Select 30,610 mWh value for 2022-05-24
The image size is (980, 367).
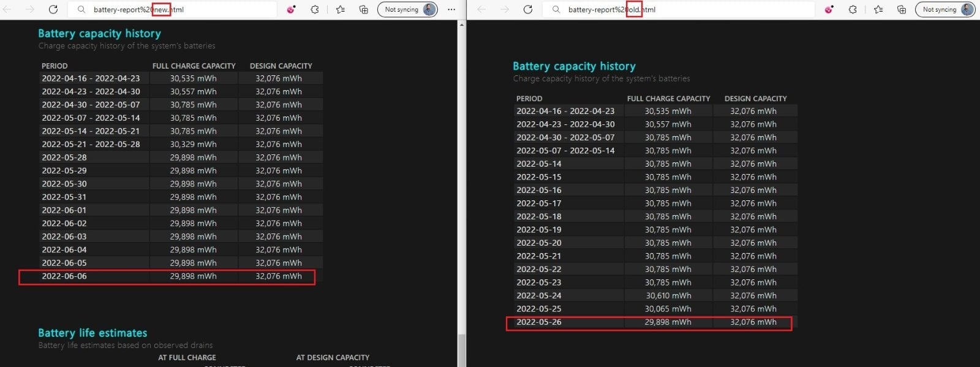668,296
